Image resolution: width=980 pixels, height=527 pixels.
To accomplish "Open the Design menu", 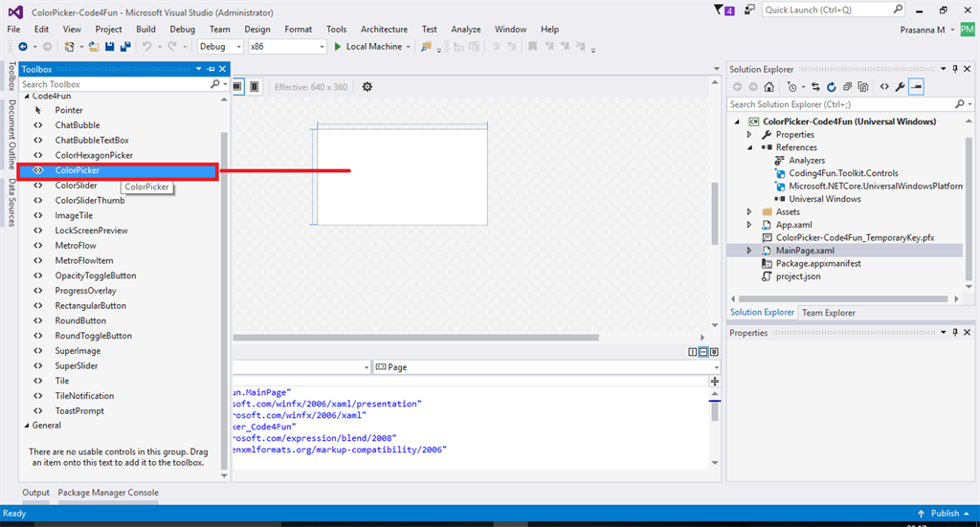I will pyautogui.click(x=257, y=30).
